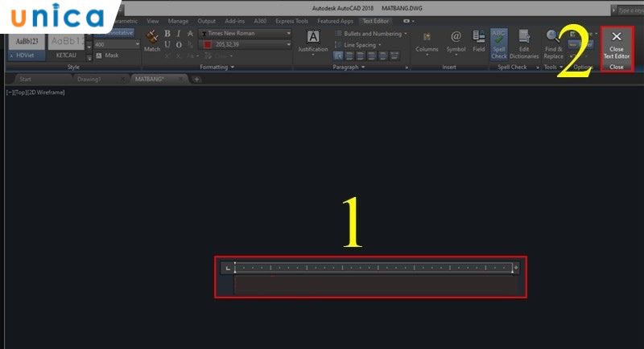Click the tab-stop type selector on ruler
Screen dimensions: 644x349
tap(228, 268)
